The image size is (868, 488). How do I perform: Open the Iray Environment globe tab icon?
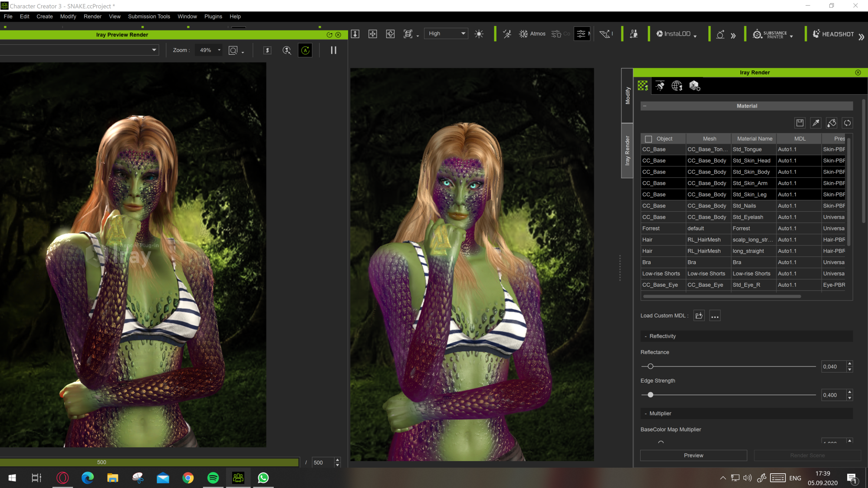[x=677, y=86]
